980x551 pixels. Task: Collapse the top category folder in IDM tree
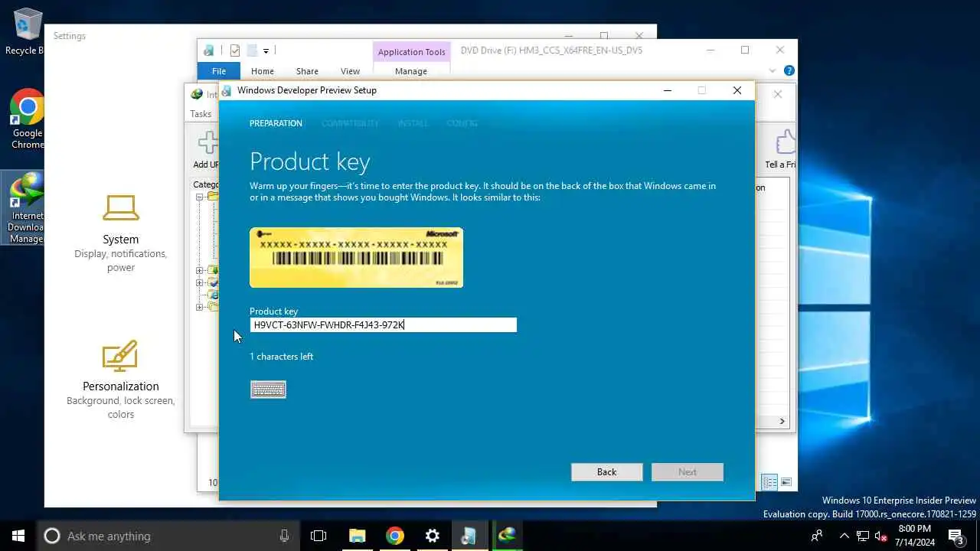coord(199,197)
